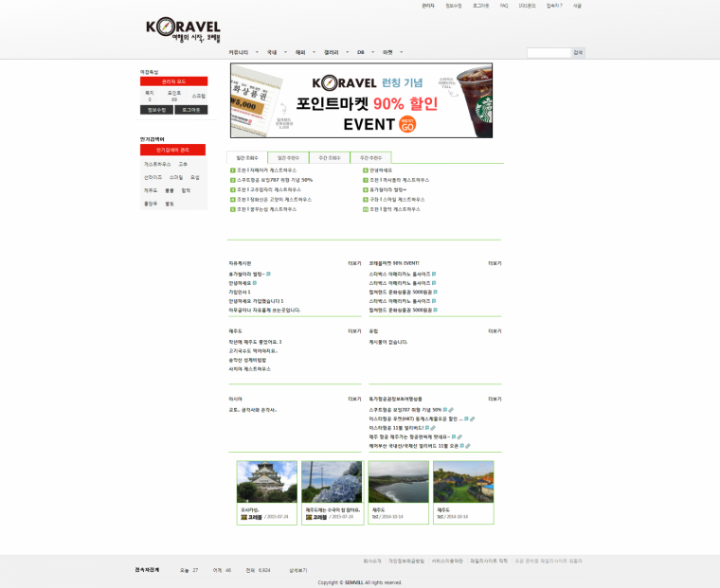Click attachment clip icon beside 스쿠트항공 보잉787 post
The image size is (720, 588).
coord(451,410)
